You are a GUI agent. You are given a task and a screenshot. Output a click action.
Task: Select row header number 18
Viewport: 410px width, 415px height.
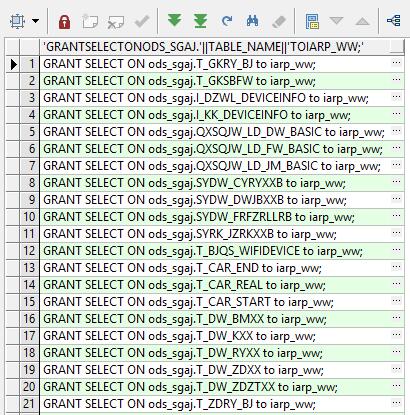(x=30, y=353)
